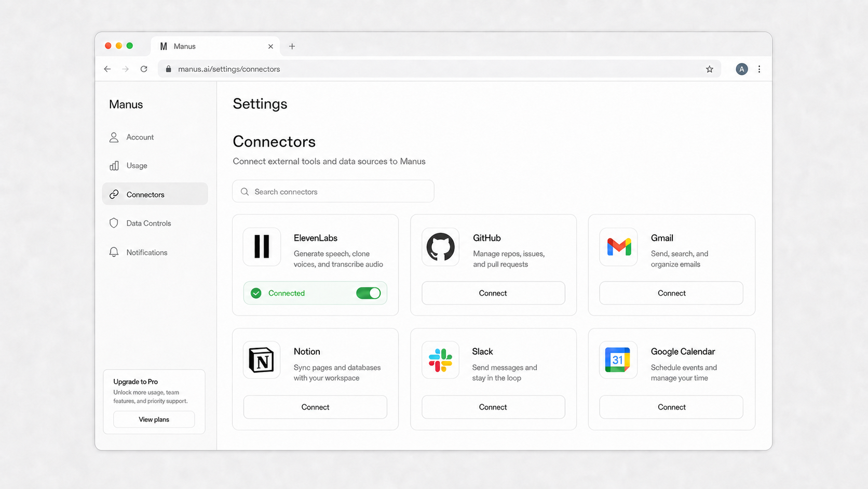The image size is (868, 489).
Task: Click the Notifications bell icon
Action: 114,252
